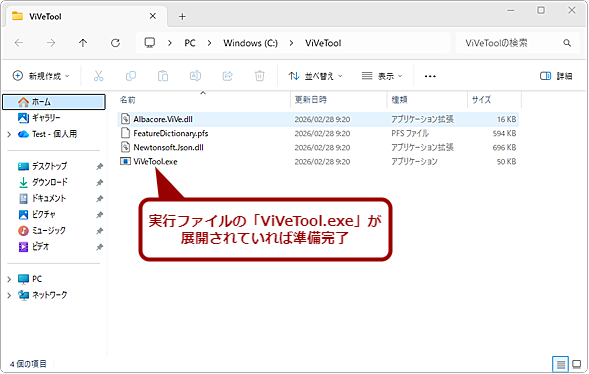Open the 表示 view dropdown
589x374 pixels.
382,76
